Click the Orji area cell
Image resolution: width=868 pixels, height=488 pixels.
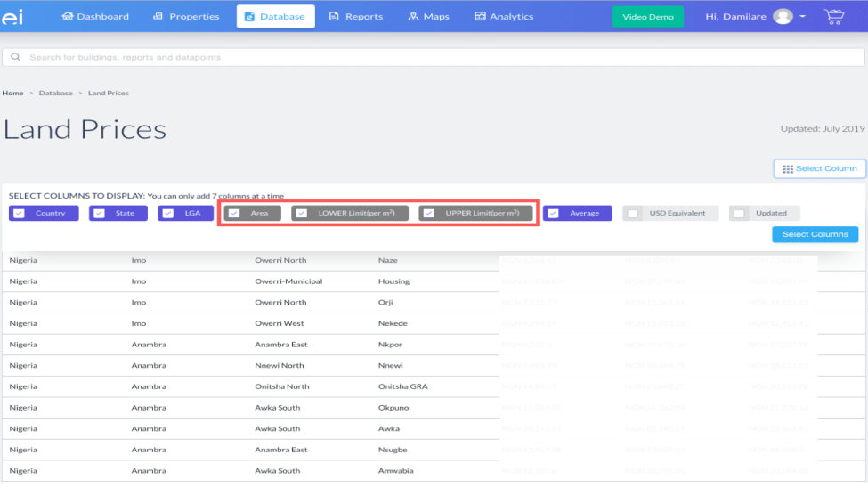click(385, 303)
